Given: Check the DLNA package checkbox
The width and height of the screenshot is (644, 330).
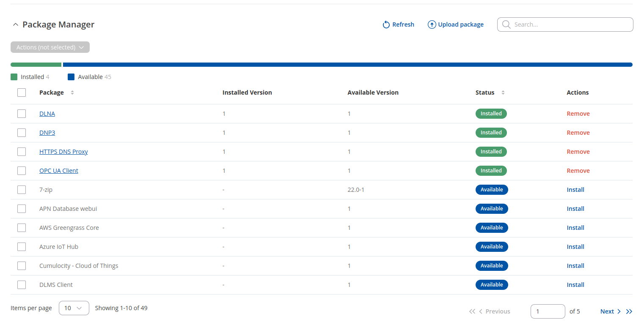Looking at the screenshot, I should pyautogui.click(x=22, y=114).
